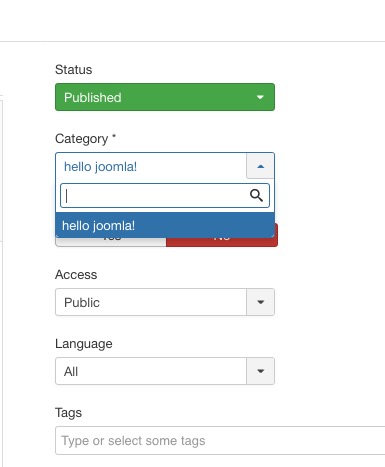The image size is (385, 467).
Task: Select highlighted 'hello joomla!' option in list
Action: [165, 225]
